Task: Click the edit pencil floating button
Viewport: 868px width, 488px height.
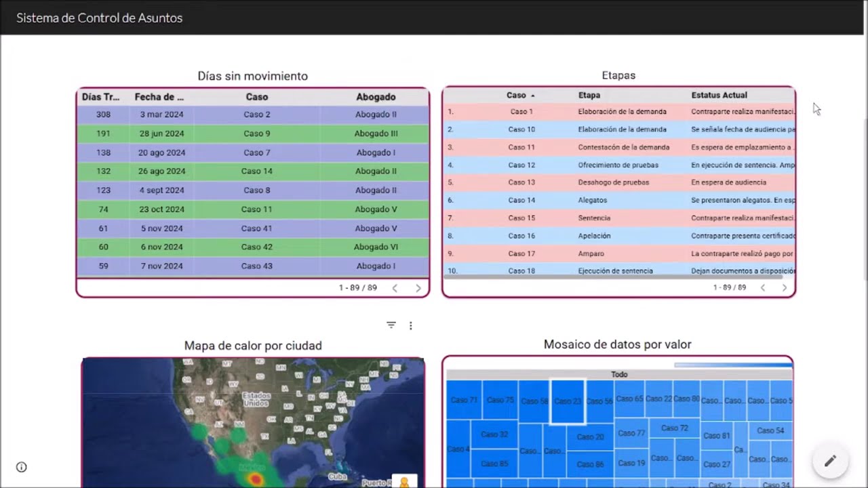Action: (x=830, y=461)
